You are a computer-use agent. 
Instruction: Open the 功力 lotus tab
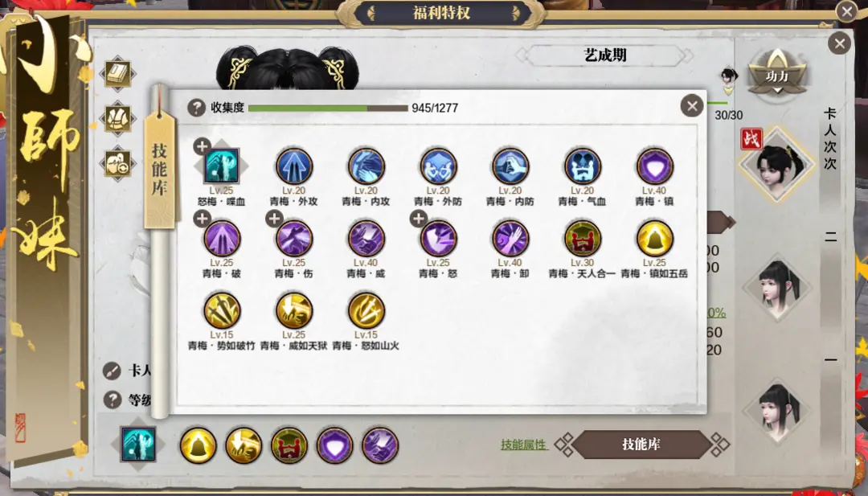[x=777, y=76]
